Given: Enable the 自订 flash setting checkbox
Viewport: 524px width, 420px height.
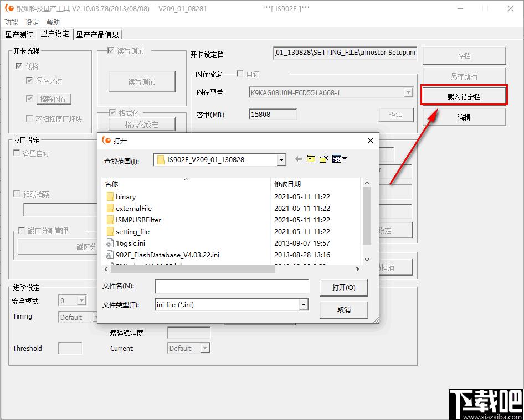Looking at the screenshot, I should tap(240, 74).
